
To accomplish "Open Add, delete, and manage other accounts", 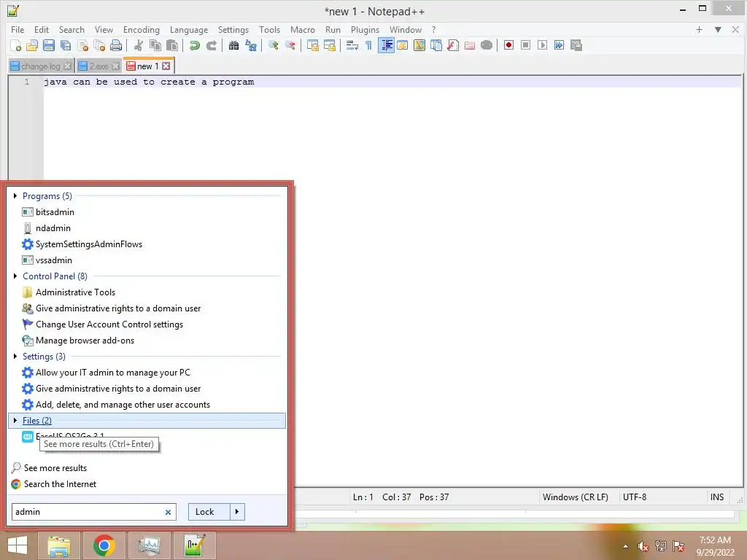I will click(x=123, y=405).
